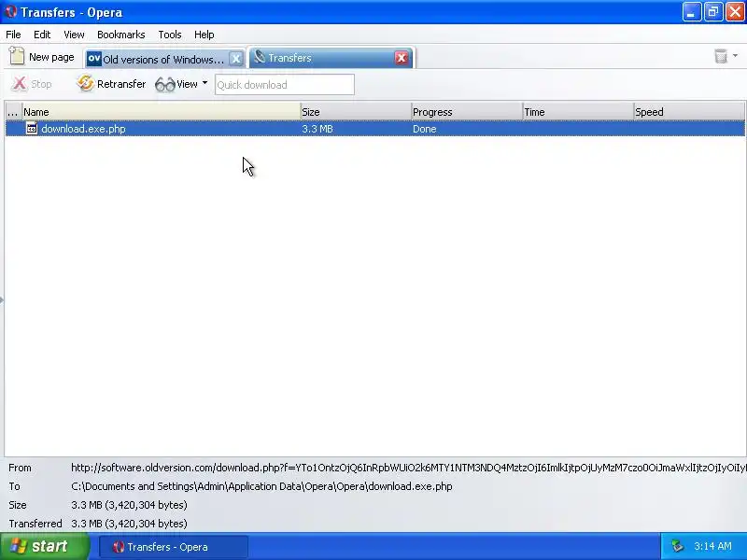Click the network tray icon in taskbar
Screen dimensions: 747x560
[677, 546]
